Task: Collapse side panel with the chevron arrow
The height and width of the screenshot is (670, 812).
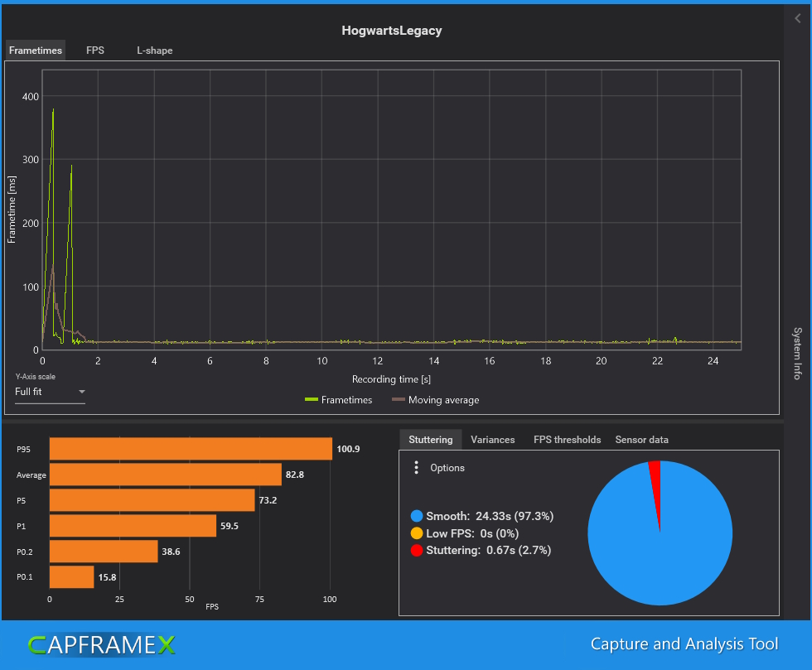Action: pyautogui.click(x=798, y=19)
